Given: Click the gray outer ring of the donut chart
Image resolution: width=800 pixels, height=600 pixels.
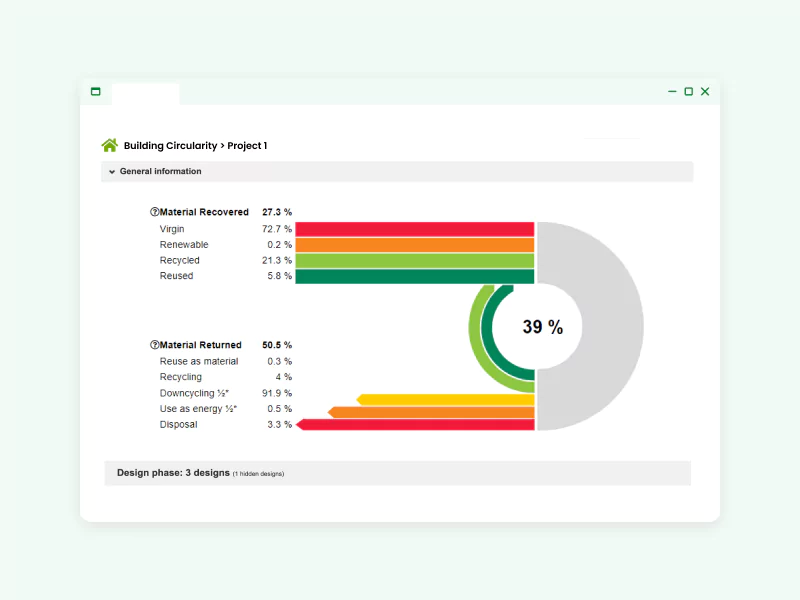Looking at the screenshot, I should [x=610, y=325].
